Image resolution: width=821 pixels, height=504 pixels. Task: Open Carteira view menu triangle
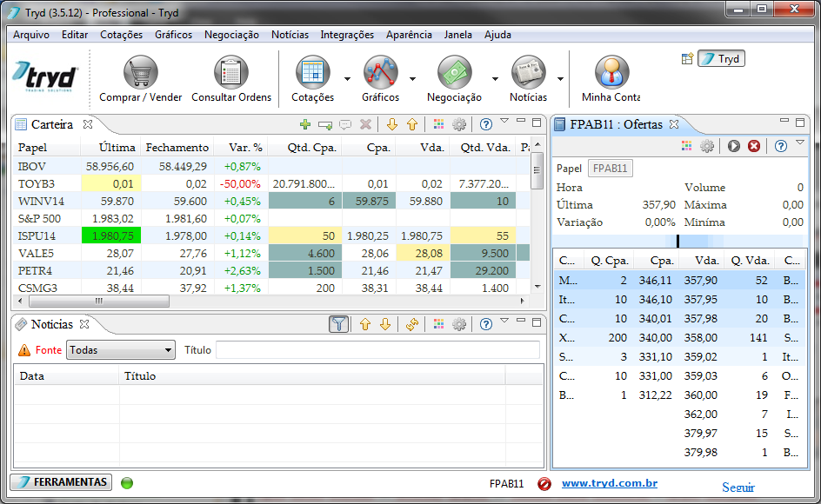pyautogui.click(x=504, y=121)
